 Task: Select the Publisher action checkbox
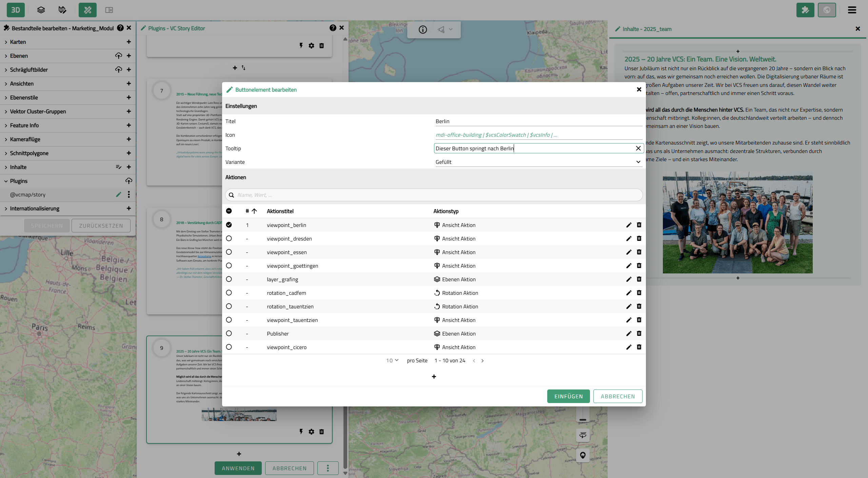pos(229,333)
